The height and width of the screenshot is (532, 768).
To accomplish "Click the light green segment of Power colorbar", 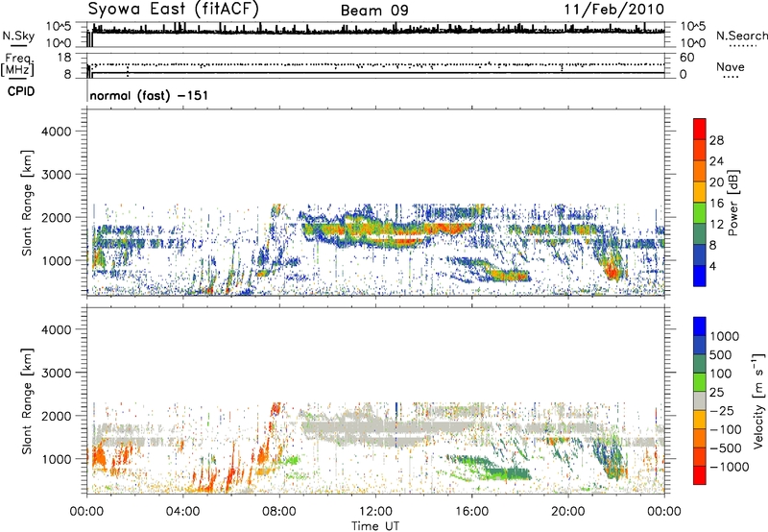I will (700, 213).
